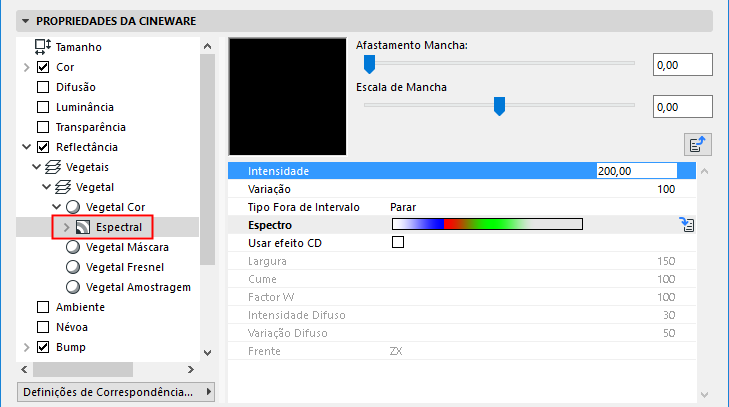Select the Variação Difuso row

click(x=462, y=333)
